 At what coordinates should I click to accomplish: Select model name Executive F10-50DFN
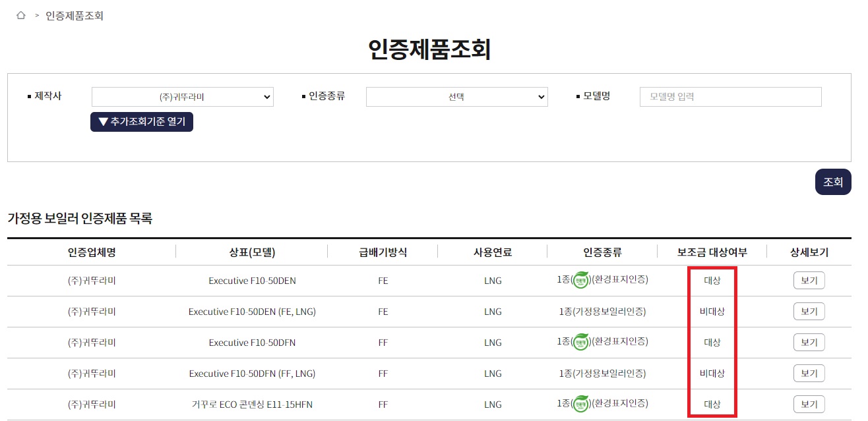pos(252,343)
